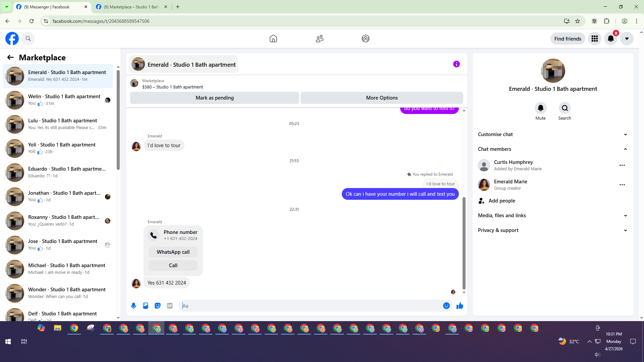Expand the Privacy & support section
Screen dimensions: 644x362
pyautogui.click(x=553, y=230)
